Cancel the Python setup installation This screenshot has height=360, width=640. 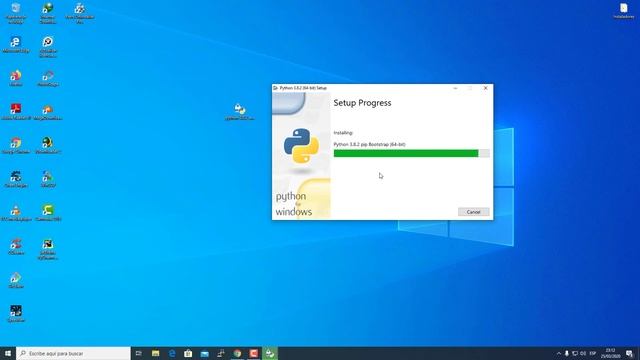473,212
